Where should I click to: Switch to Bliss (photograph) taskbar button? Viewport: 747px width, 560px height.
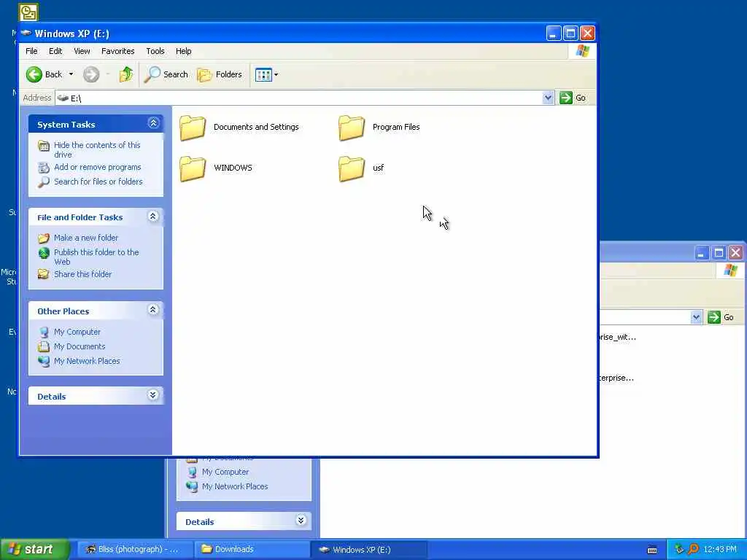[x=135, y=550]
